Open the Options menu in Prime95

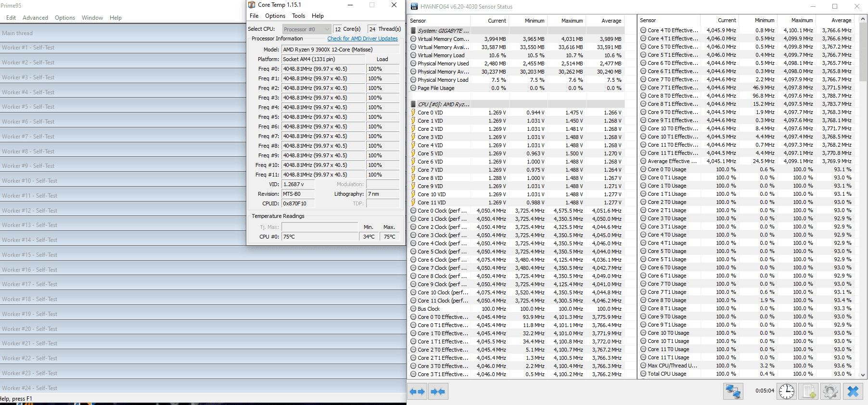click(x=65, y=18)
